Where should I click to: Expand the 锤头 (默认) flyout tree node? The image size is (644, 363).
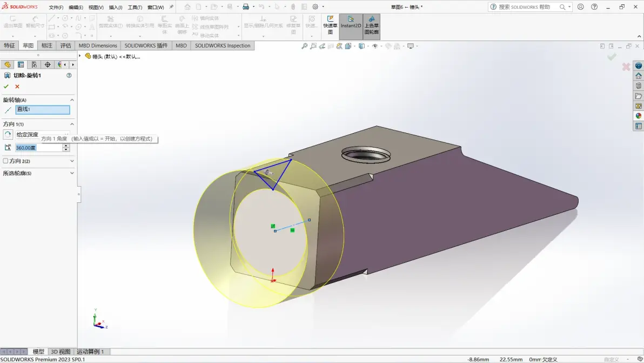click(x=80, y=56)
